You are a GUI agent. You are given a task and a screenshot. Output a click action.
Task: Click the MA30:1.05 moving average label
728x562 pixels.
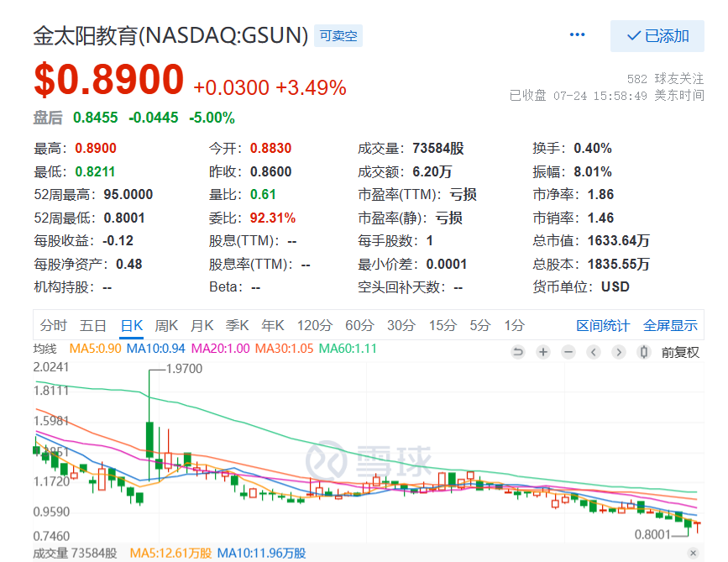click(x=284, y=349)
